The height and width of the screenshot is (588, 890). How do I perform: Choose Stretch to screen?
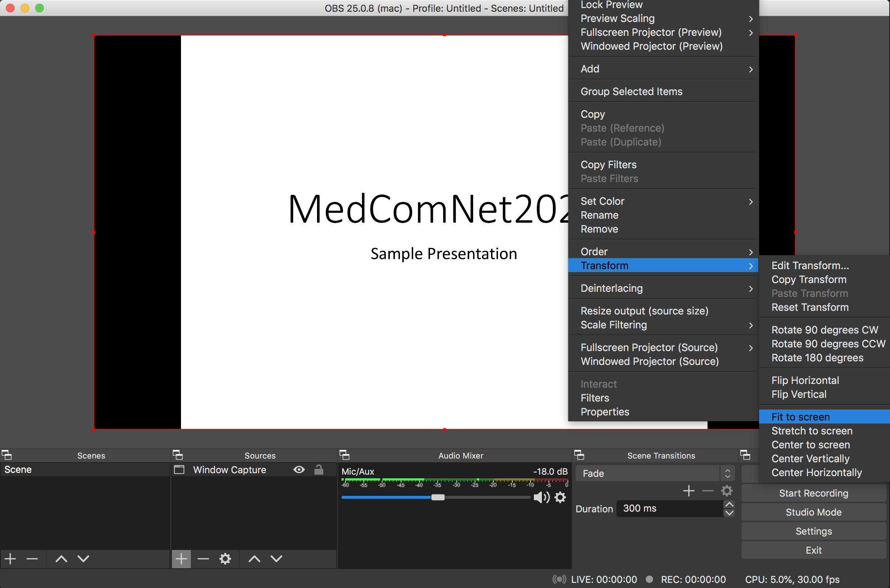[825, 431]
